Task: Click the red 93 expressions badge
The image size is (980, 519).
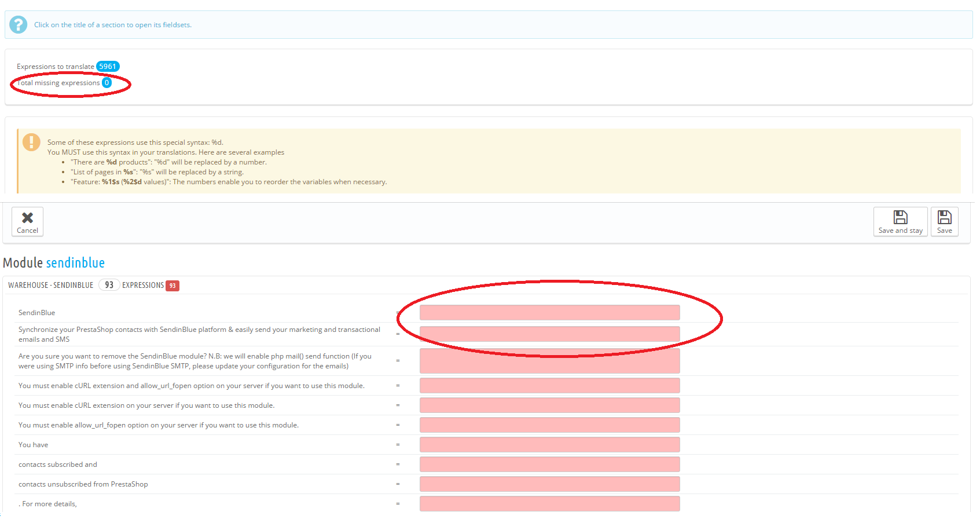Action: [172, 286]
